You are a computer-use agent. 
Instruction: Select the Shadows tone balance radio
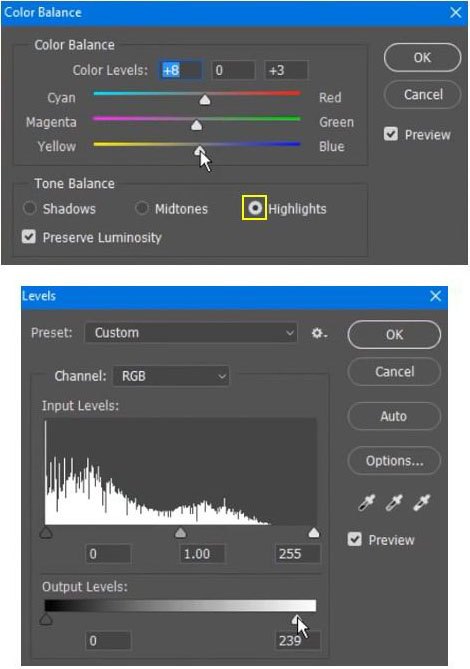[x=29, y=208]
